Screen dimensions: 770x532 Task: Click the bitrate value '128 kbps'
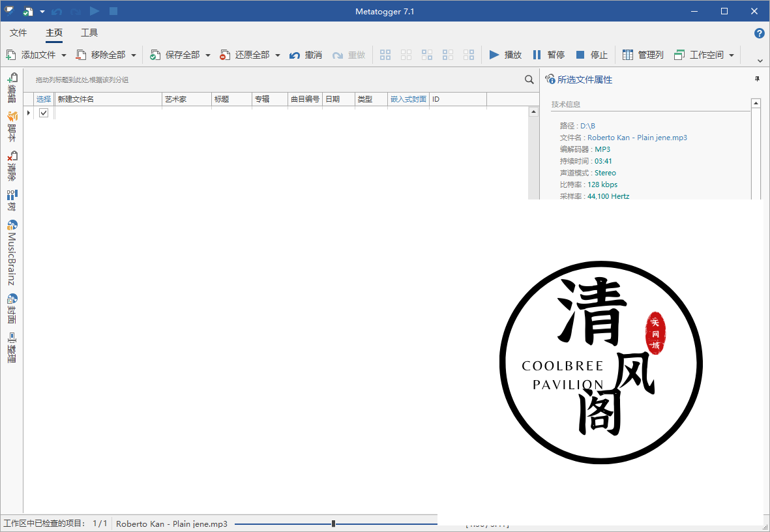(602, 185)
